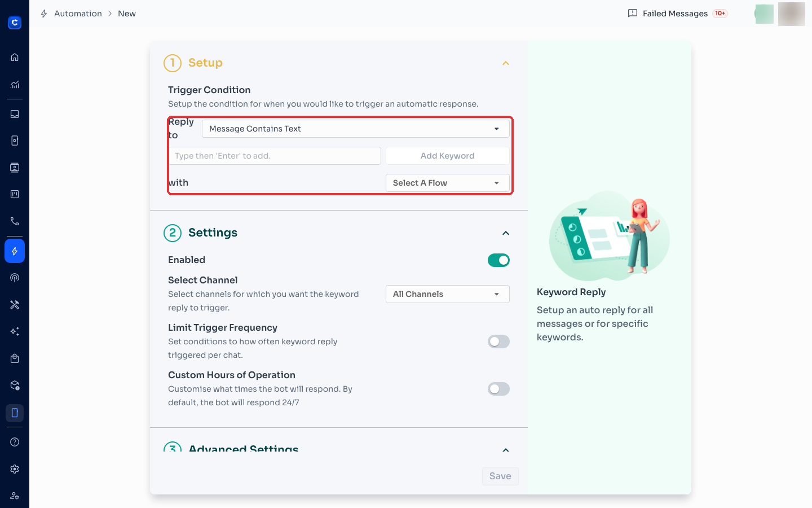The height and width of the screenshot is (508, 812).
Task: Open the settings gear icon in sidebar
Action: (x=15, y=469)
